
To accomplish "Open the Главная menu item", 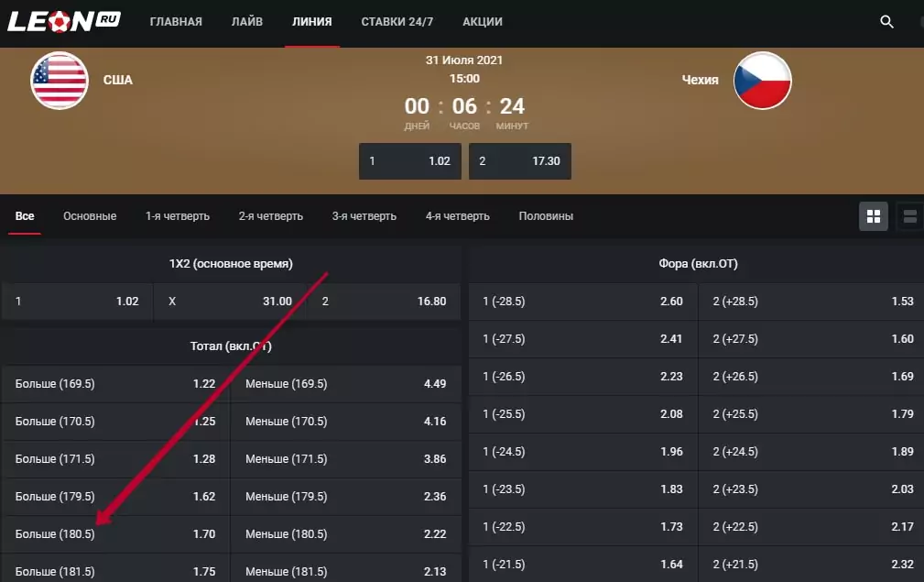I will [176, 22].
